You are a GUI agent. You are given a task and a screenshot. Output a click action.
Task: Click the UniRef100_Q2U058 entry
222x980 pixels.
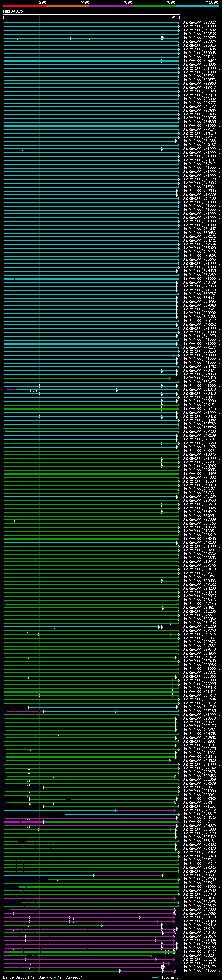tap(199, 501)
